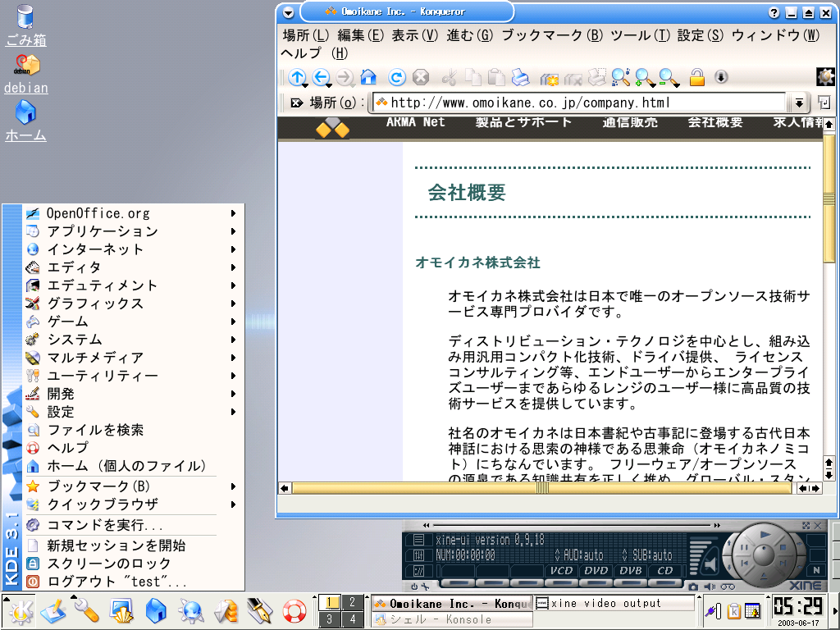The width and height of the screenshot is (840, 630).
Task: Open the debian desktop icon
Action: (x=25, y=74)
